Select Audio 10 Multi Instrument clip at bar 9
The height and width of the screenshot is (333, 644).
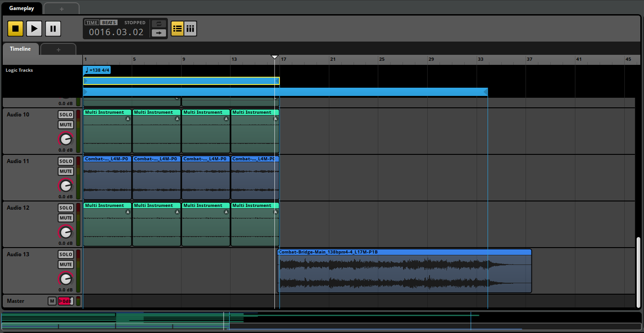coord(206,131)
